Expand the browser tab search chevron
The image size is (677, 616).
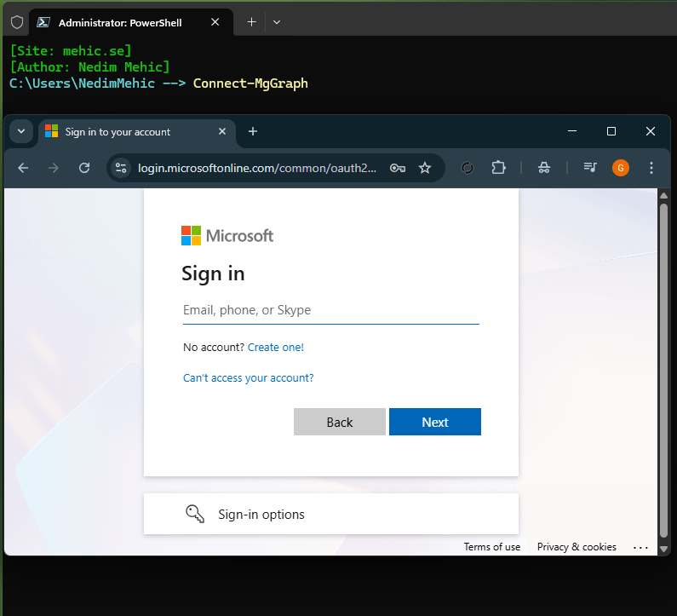click(x=20, y=131)
